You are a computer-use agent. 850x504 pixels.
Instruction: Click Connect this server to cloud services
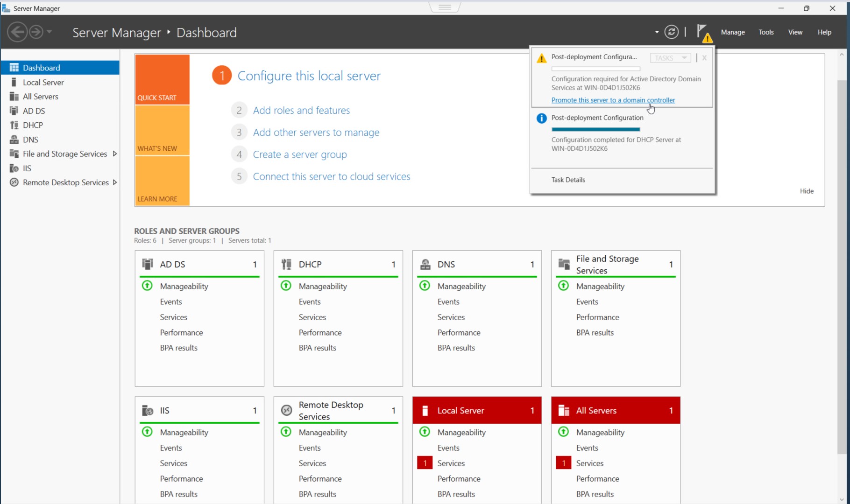tap(332, 176)
